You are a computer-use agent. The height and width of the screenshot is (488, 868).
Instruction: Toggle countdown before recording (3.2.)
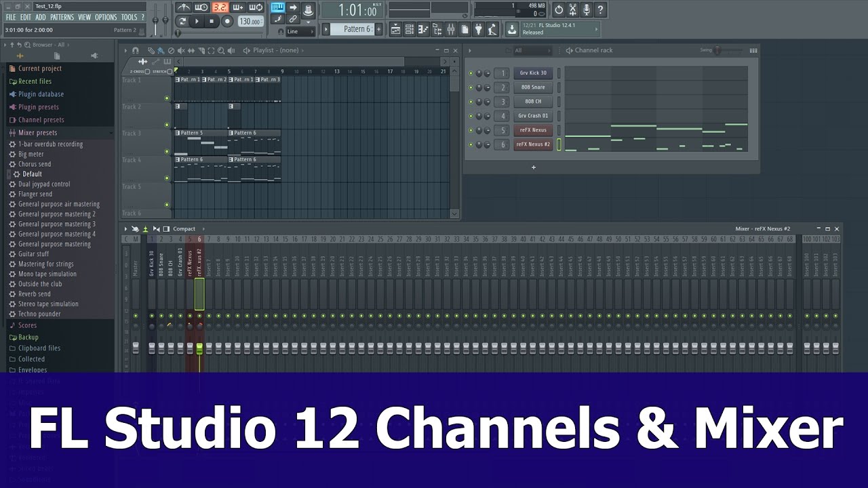coord(220,8)
